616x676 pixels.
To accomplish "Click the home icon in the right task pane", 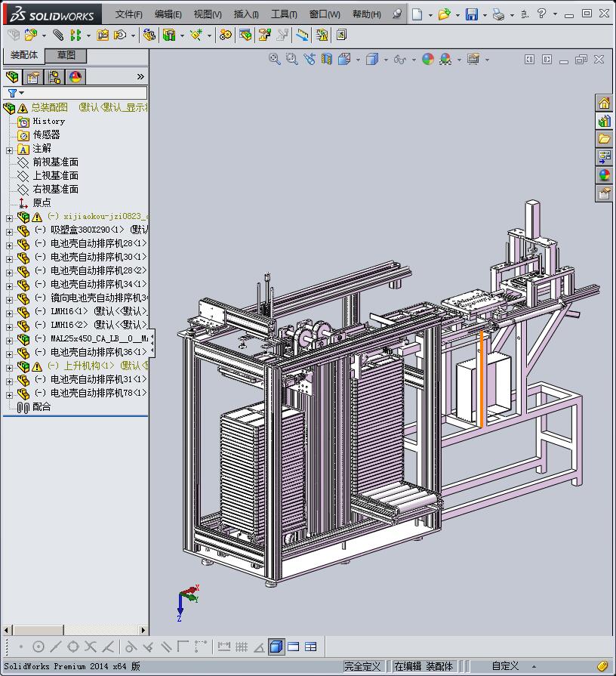I will tap(605, 103).
